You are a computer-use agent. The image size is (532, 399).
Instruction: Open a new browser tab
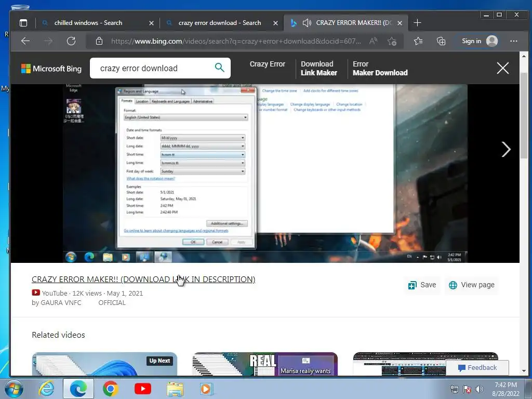click(x=417, y=23)
